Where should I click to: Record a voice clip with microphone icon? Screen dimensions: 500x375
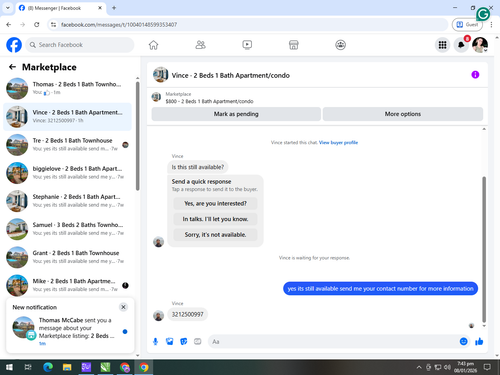155,341
